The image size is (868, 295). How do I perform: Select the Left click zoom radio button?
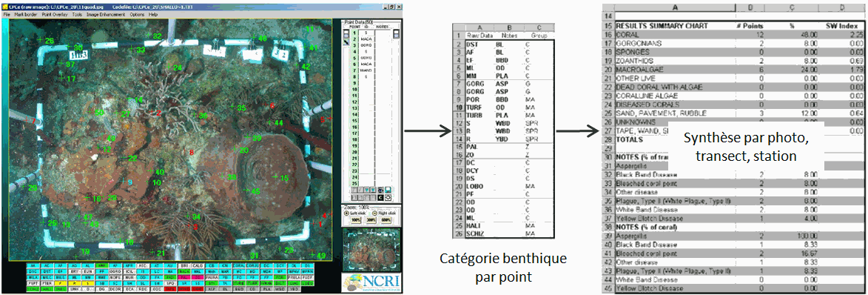click(x=346, y=213)
